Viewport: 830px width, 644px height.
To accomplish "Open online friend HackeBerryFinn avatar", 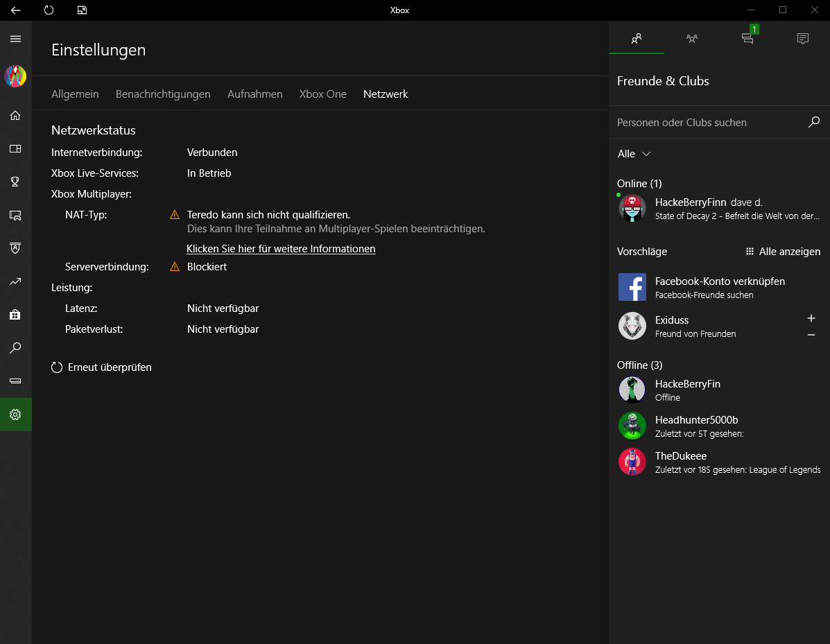I will [x=632, y=208].
